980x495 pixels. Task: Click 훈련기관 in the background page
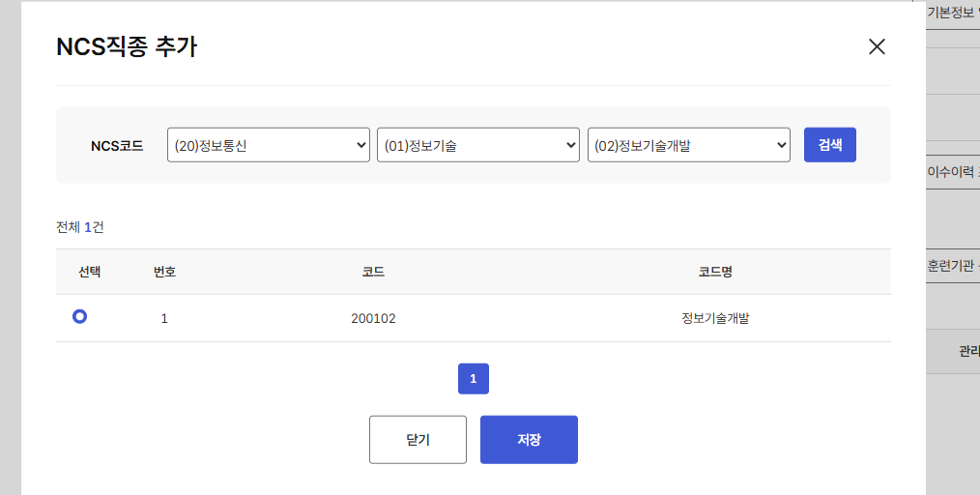pos(951,266)
